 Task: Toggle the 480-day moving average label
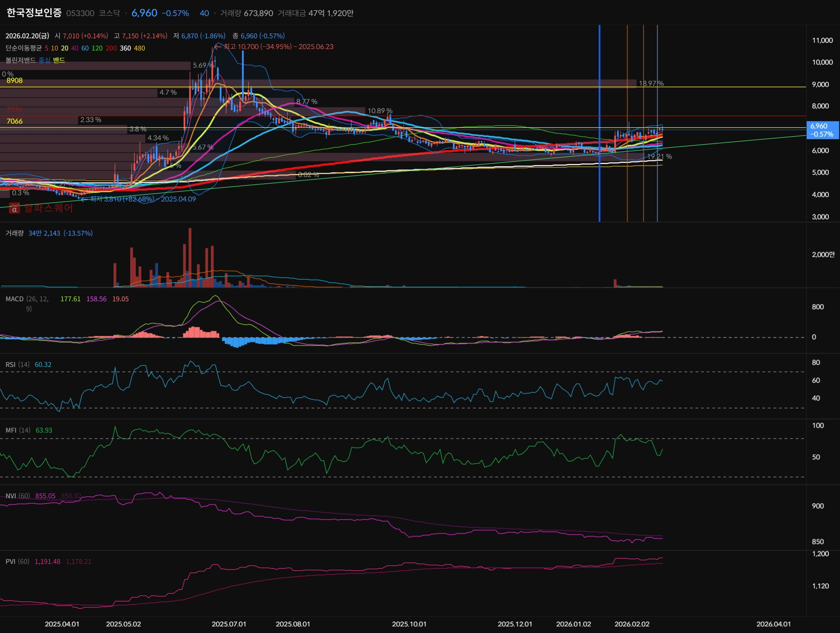tap(139, 48)
